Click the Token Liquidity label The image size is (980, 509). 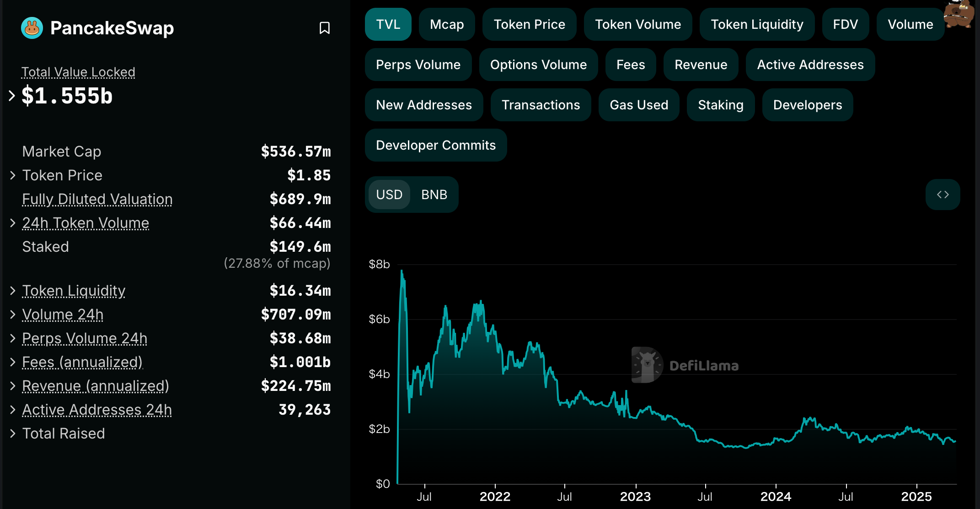74,291
